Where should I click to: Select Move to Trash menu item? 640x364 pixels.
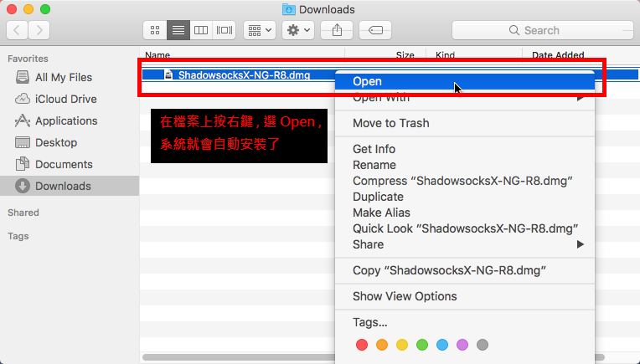(x=390, y=123)
